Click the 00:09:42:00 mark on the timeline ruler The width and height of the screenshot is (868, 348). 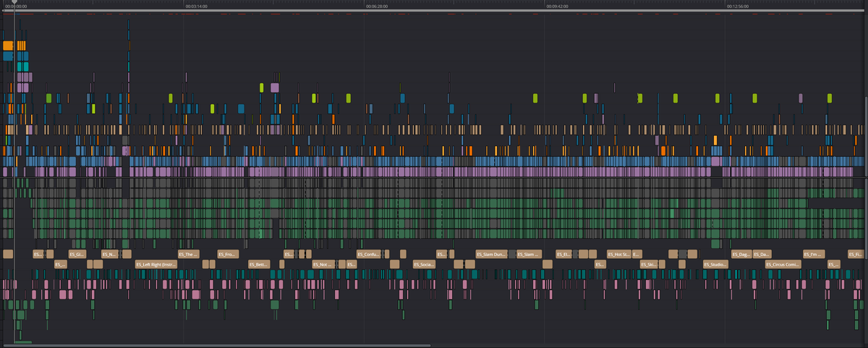[557, 6]
